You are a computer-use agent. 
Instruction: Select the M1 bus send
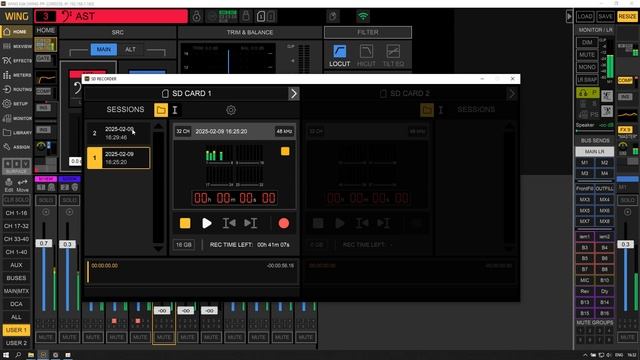click(x=584, y=162)
